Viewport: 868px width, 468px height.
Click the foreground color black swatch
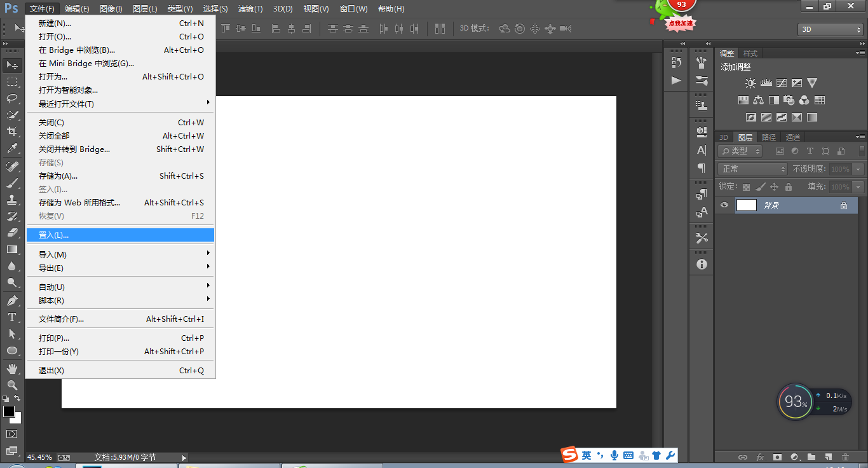click(9, 411)
